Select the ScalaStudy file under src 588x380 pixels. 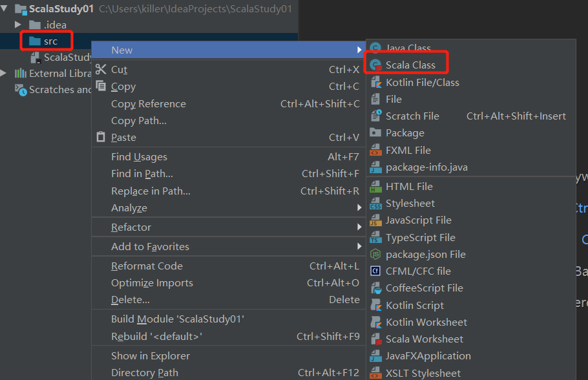coord(67,58)
